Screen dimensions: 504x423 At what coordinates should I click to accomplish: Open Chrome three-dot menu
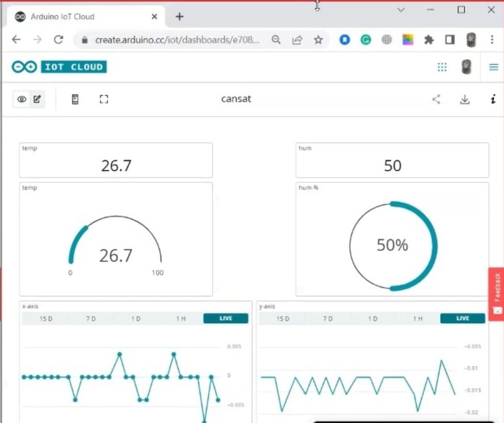[x=492, y=40]
